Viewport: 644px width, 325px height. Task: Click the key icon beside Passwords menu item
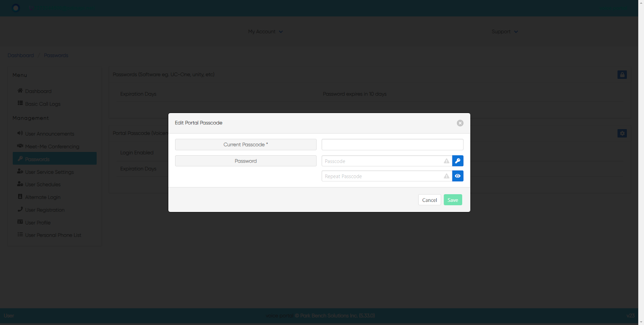point(20,158)
